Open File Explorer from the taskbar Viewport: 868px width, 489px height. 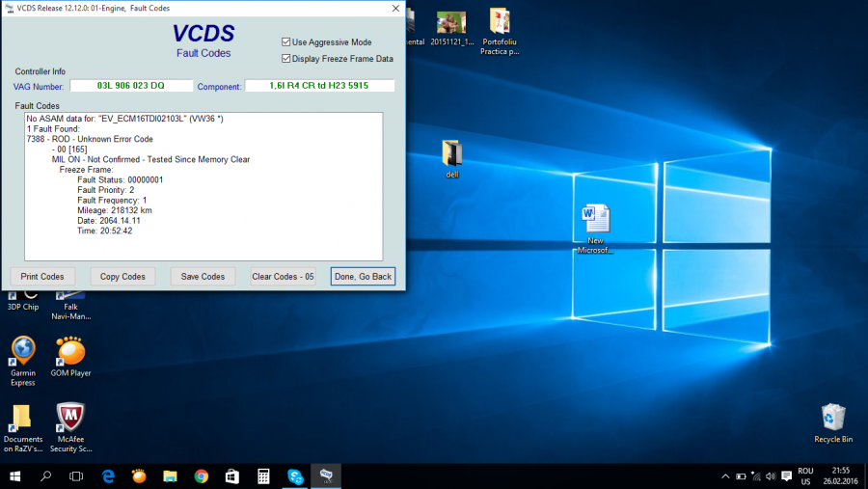(170, 476)
